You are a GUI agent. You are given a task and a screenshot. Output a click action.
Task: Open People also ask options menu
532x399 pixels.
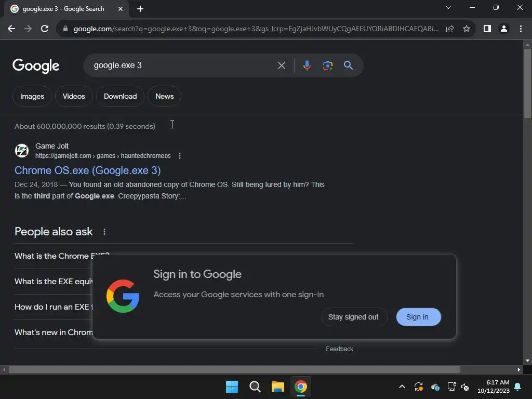[104, 232]
